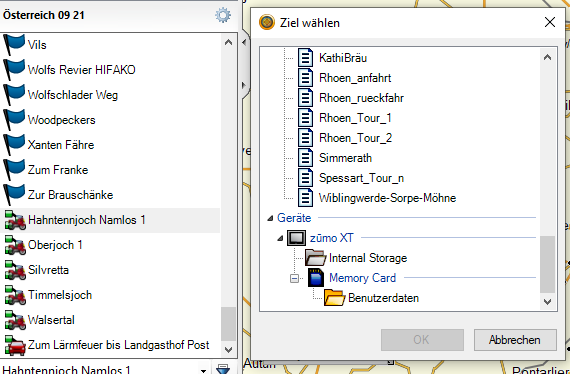Screen dimensions: 570x374
Task: Click the Ziel wählen dialog scrollbar thumb
Action: pos(547,264)
